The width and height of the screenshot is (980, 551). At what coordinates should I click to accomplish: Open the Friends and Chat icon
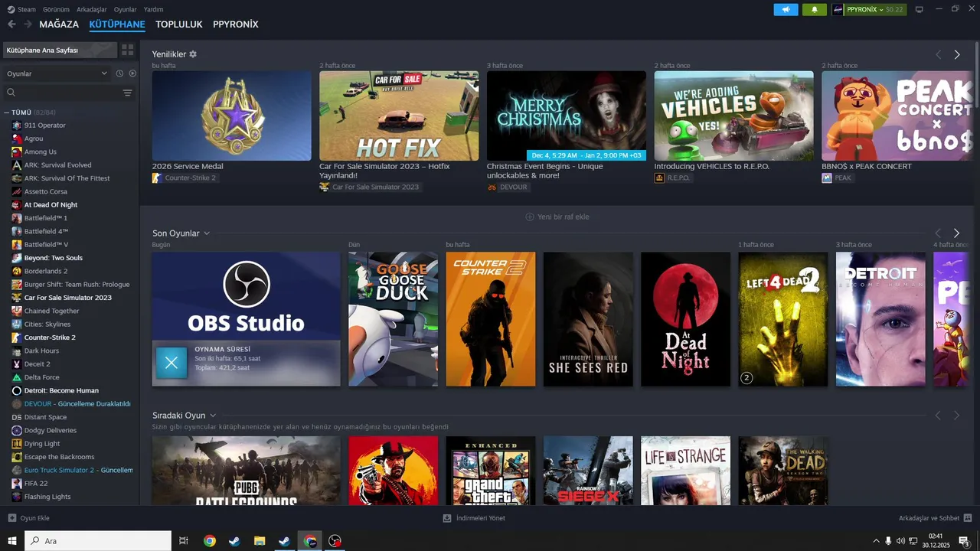[968, 518]
